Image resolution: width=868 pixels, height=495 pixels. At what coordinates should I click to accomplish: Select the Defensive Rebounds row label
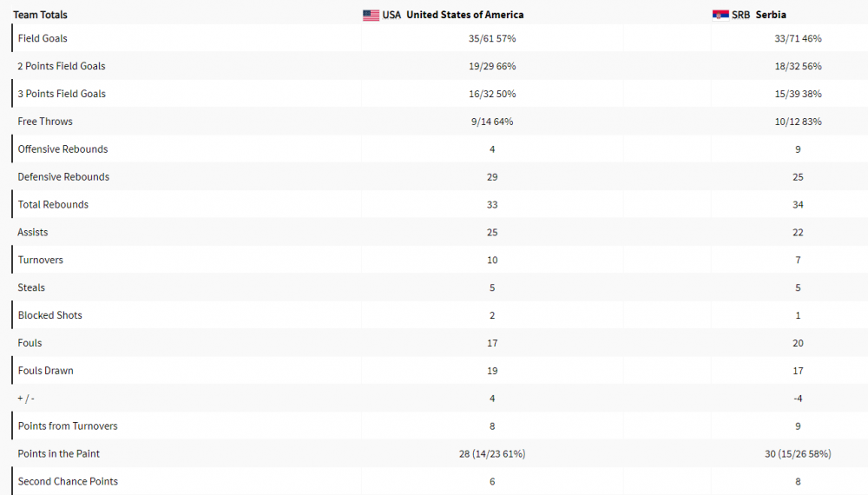[63, 177]
